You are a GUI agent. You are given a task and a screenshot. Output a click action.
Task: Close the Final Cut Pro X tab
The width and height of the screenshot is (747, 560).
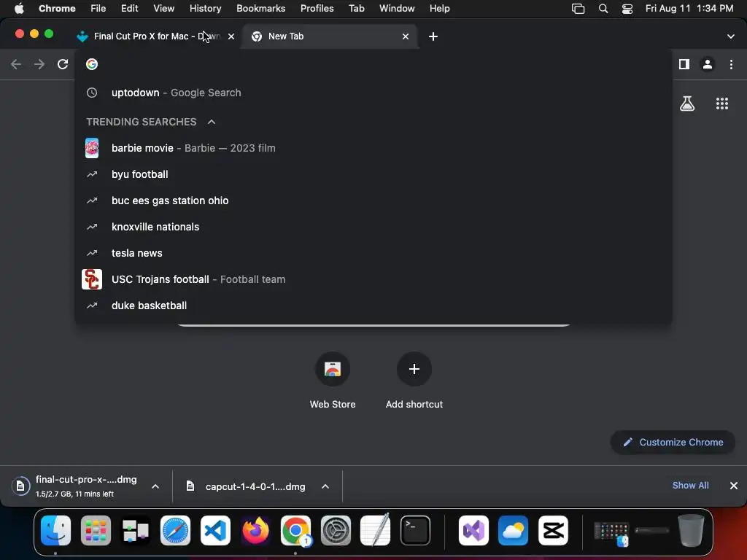click(231, 36)
